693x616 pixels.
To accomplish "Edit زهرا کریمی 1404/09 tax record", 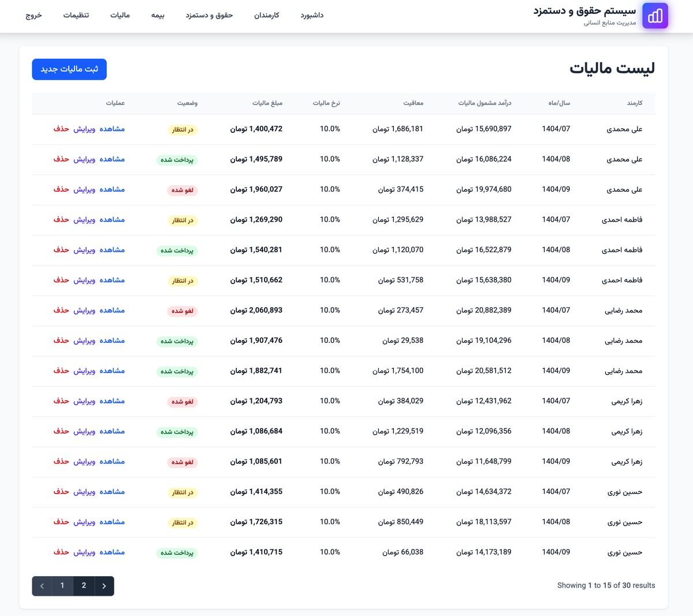I will coord(84,462).
